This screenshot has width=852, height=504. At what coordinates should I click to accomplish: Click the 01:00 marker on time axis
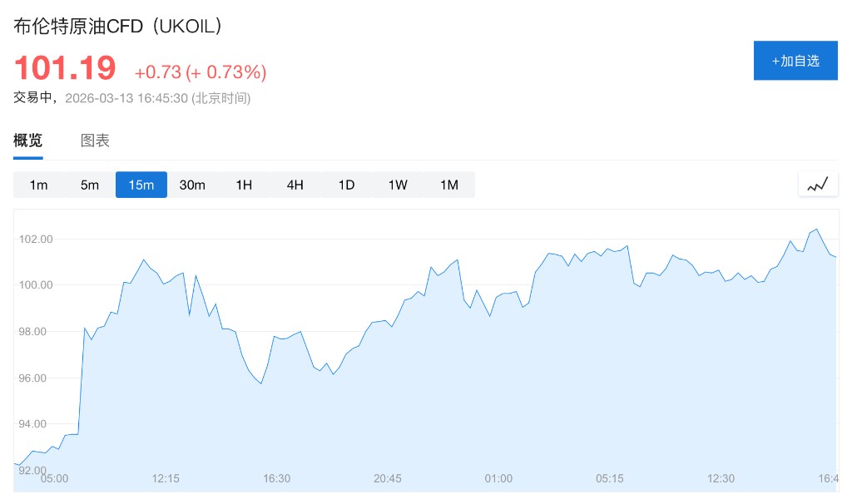pyautogui.click(x=498, y=478)
